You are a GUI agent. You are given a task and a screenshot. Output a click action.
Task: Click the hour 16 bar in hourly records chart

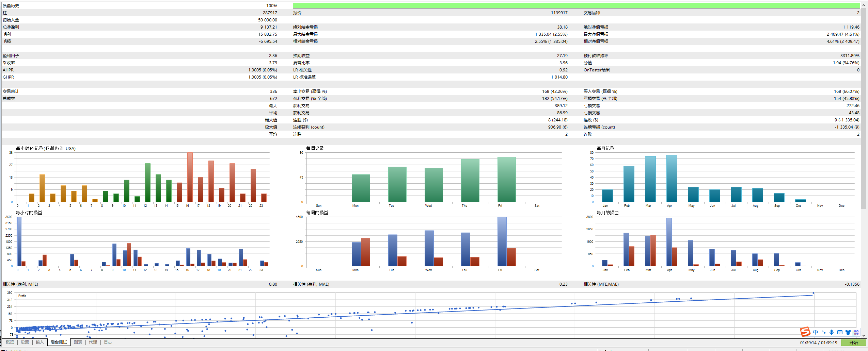[190, 177]
